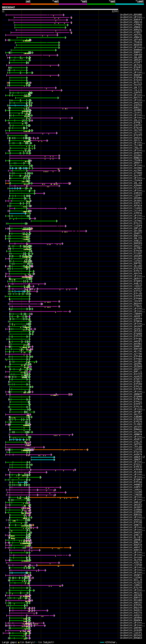This screenshot has height=644, width=146.
Task: Click hit label UniRef100_A5BHC0
Action: (x=131, y=27)
